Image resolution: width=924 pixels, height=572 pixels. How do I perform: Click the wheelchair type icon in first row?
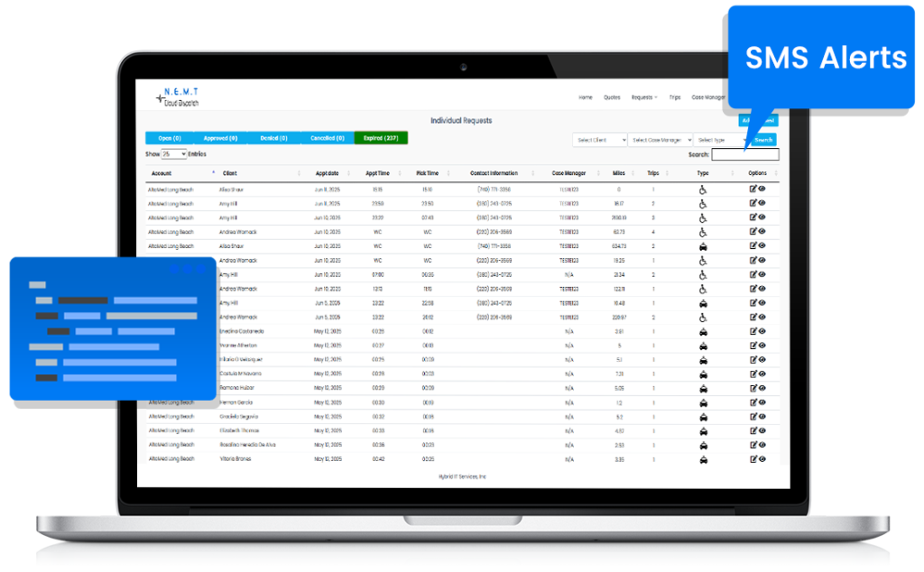[x=703, y=189]
